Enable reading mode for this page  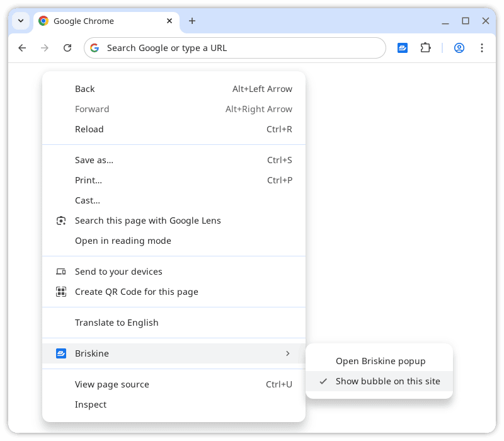(x=123, y=241)
